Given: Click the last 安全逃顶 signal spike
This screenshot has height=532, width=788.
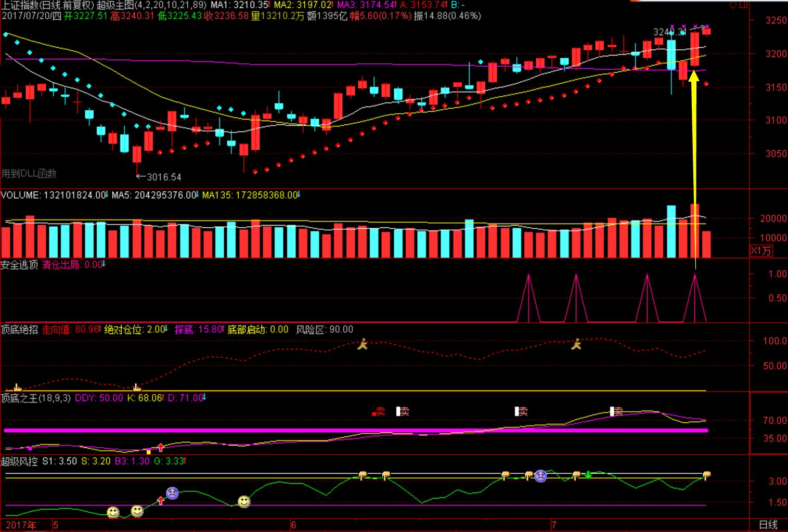Looking at the screenshot, I should click(695, 297).
